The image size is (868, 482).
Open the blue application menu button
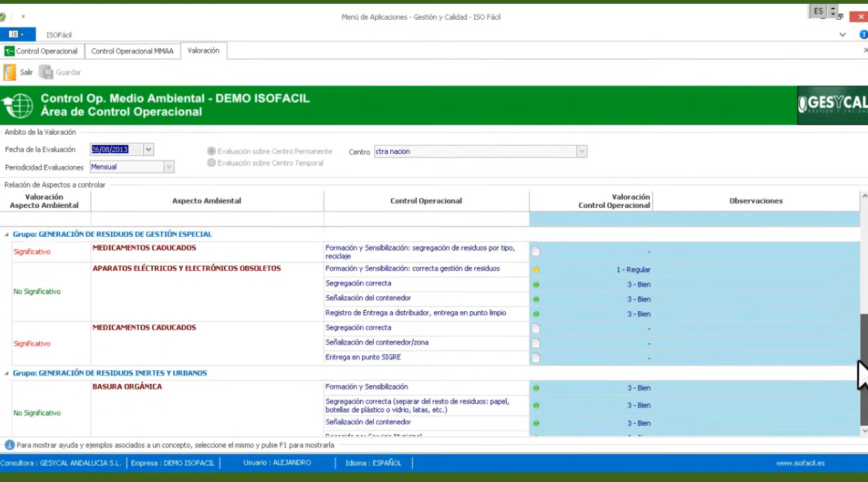pyautogui.click(x=18, y=35)
